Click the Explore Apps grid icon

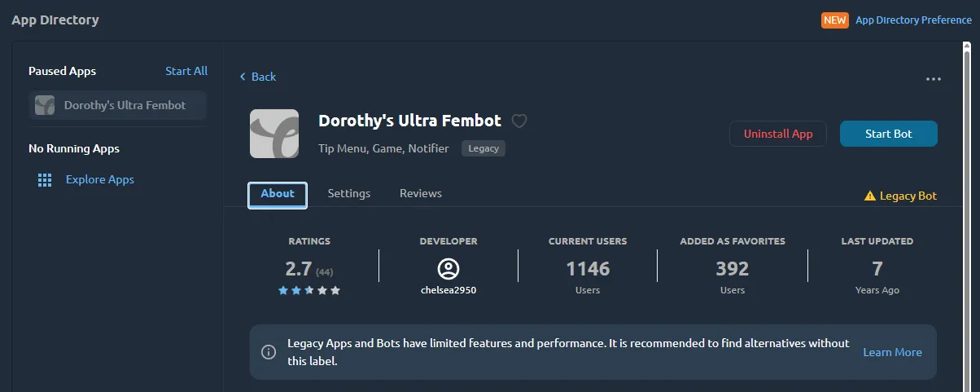[45, 180]
